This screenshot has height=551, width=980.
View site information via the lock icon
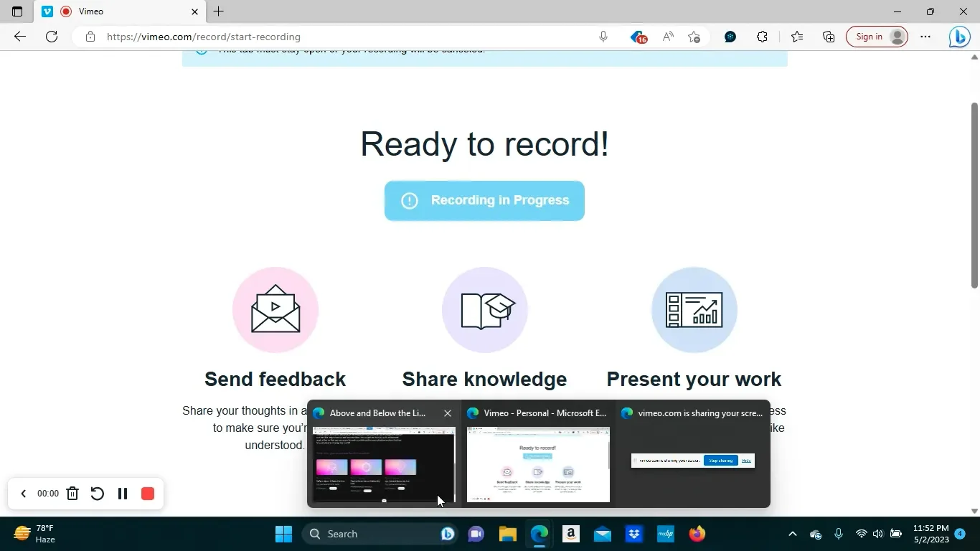pyautogui.click(x=90, y=37)
